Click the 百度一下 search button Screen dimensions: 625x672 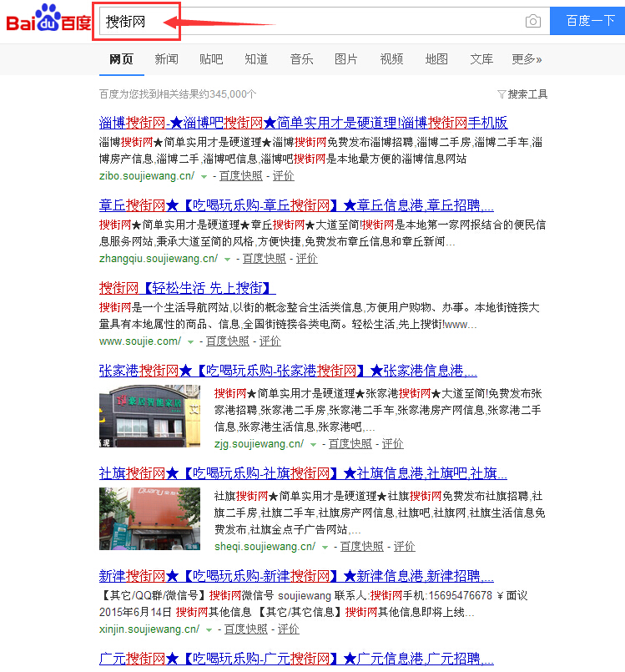(588, 21)
